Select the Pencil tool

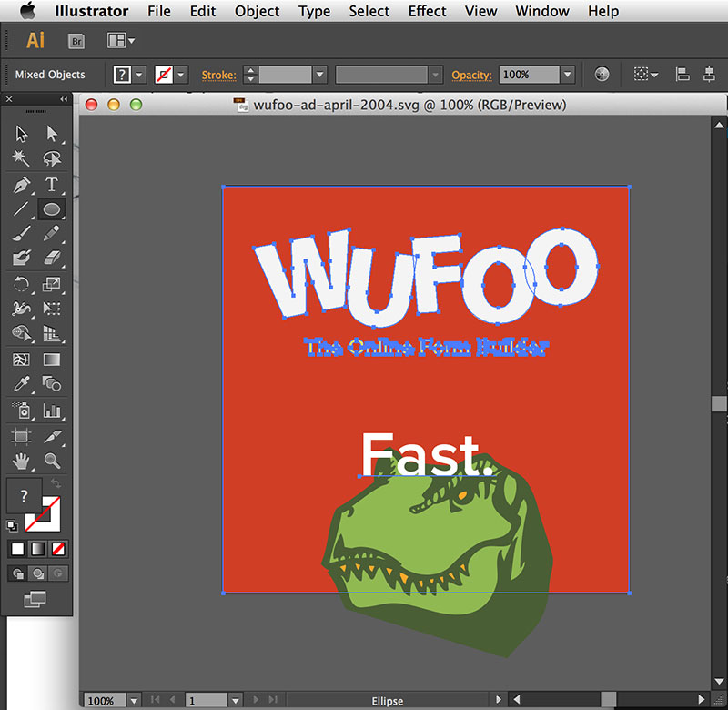tap(52, 233)
